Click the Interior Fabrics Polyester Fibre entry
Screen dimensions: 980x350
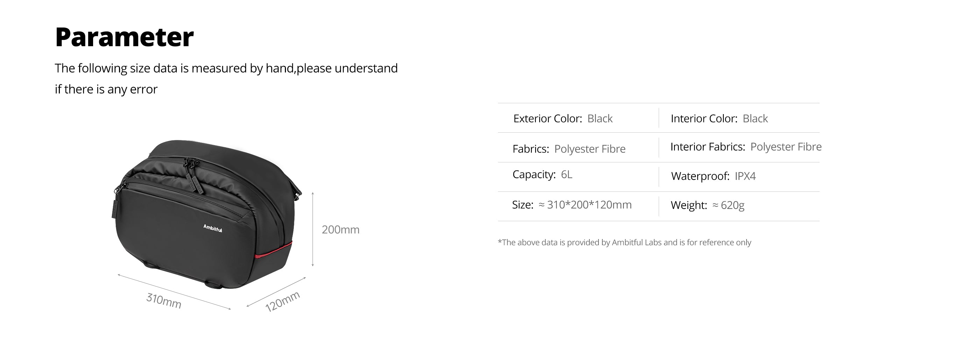coord(745,147)
